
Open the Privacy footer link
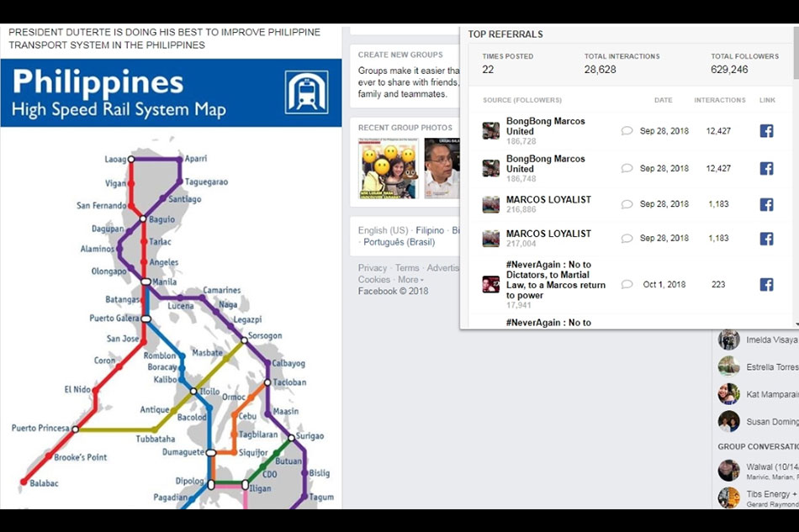(373, 268)
